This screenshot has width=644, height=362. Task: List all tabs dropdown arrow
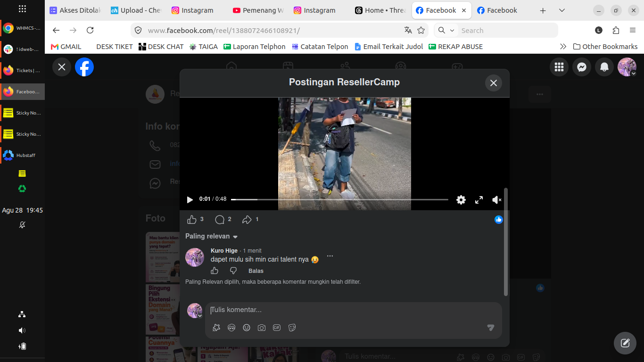pyautogui.click(x=562, y=10)
